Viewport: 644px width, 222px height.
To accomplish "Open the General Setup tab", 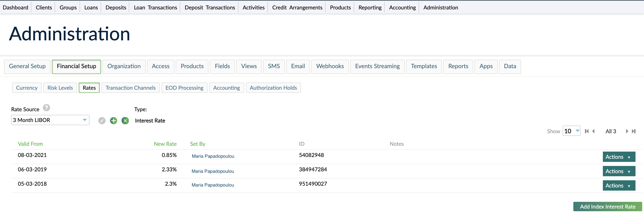I will click(x=27, y=66).
